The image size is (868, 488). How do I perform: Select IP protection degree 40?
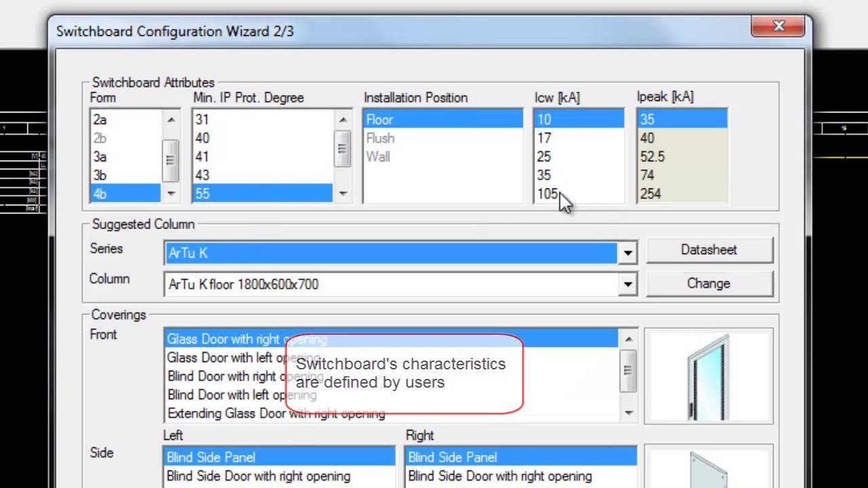click(262, 138)
